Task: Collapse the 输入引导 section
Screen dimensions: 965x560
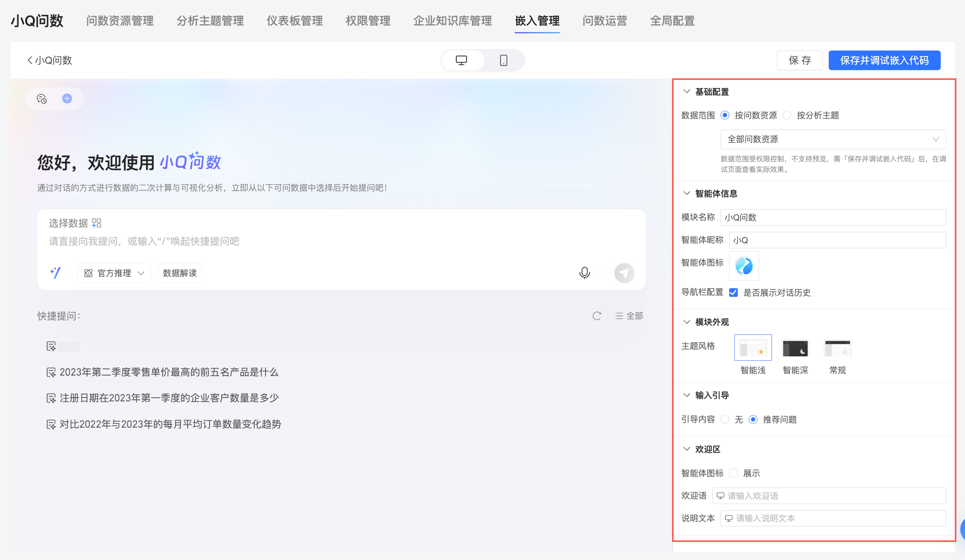Action: click(x=687, y=395)
